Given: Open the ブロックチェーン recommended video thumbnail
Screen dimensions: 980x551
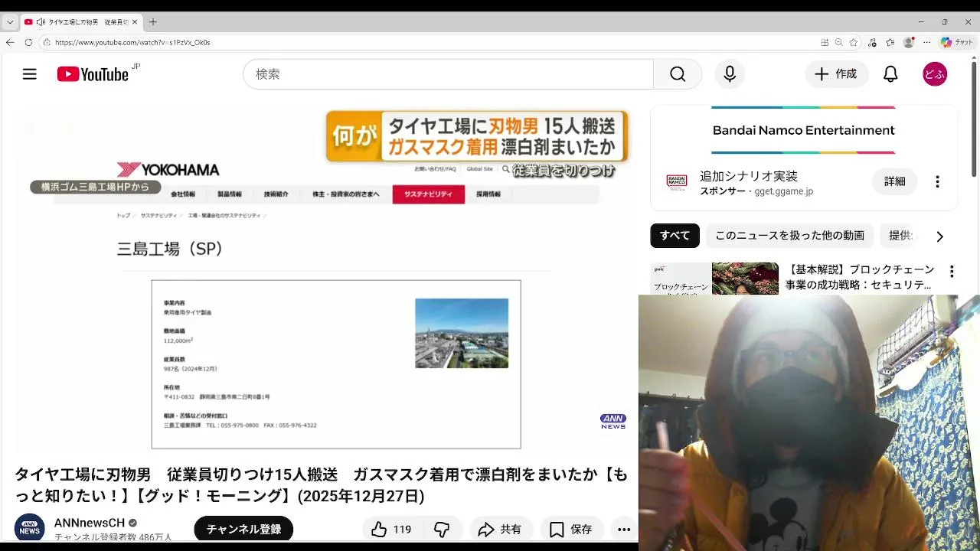Looking at the screenshot, I should (x=714, y=279).
